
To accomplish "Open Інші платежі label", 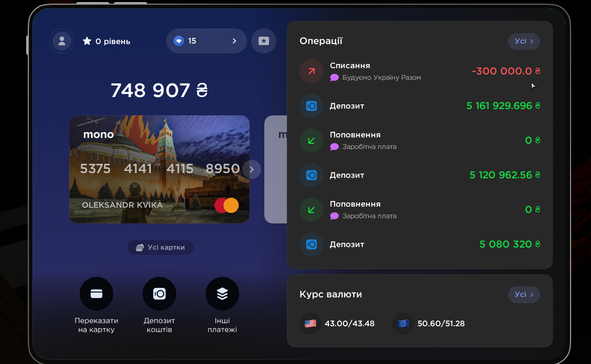I will click(x=222, y=325).
